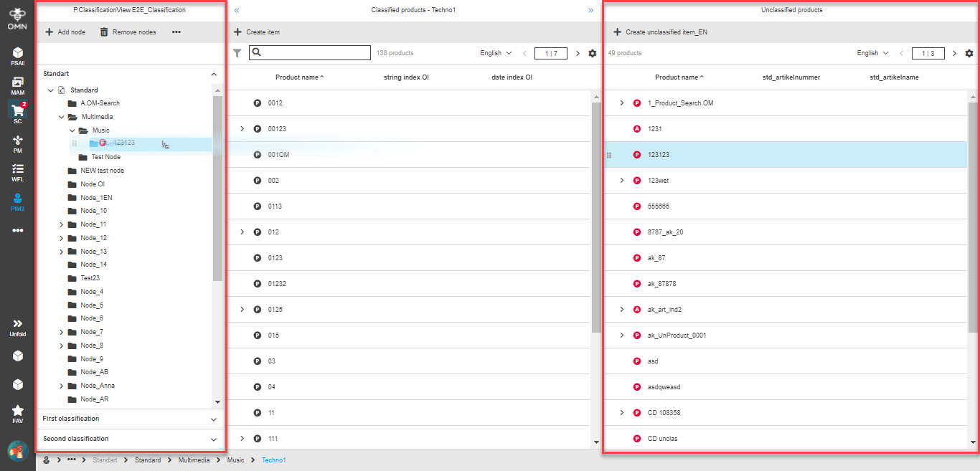Unfold the left sidebar

click(17, 327)
